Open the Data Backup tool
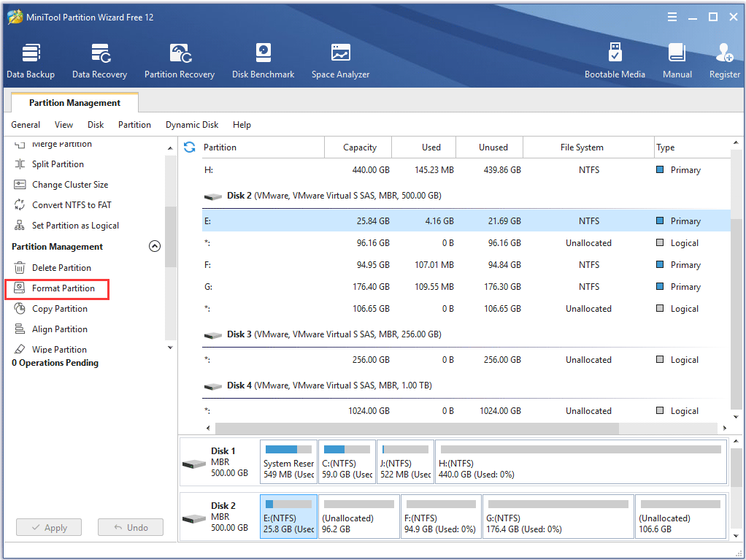 coord(31,58)
